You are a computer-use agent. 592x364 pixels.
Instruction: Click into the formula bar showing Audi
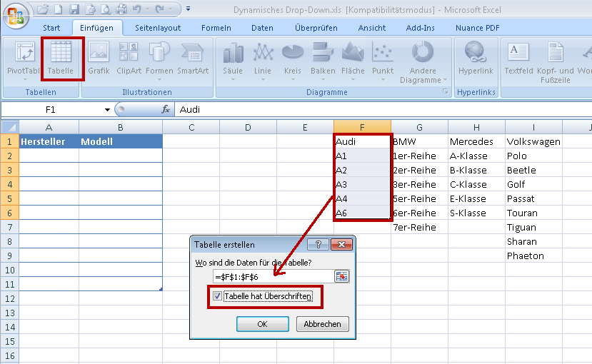click(x=383, y=109)
